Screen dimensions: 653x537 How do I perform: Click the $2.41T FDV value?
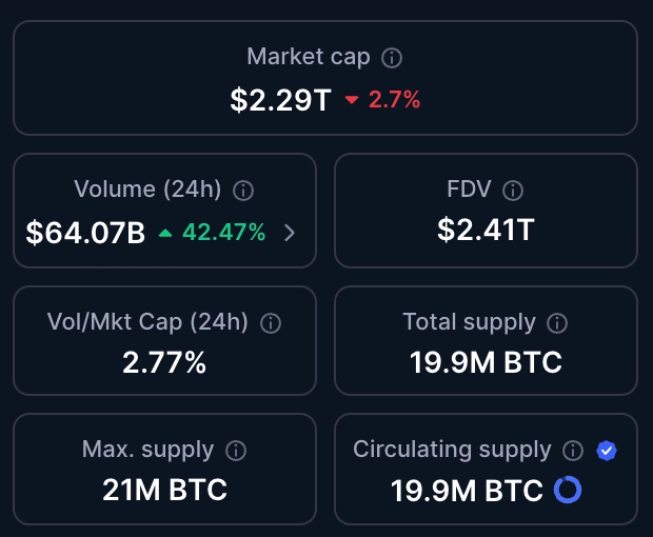(x=485, y=230)
